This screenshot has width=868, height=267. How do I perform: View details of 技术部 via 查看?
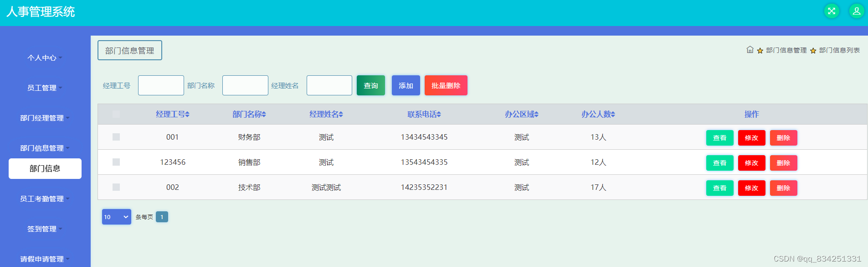[x=720, y=188]
